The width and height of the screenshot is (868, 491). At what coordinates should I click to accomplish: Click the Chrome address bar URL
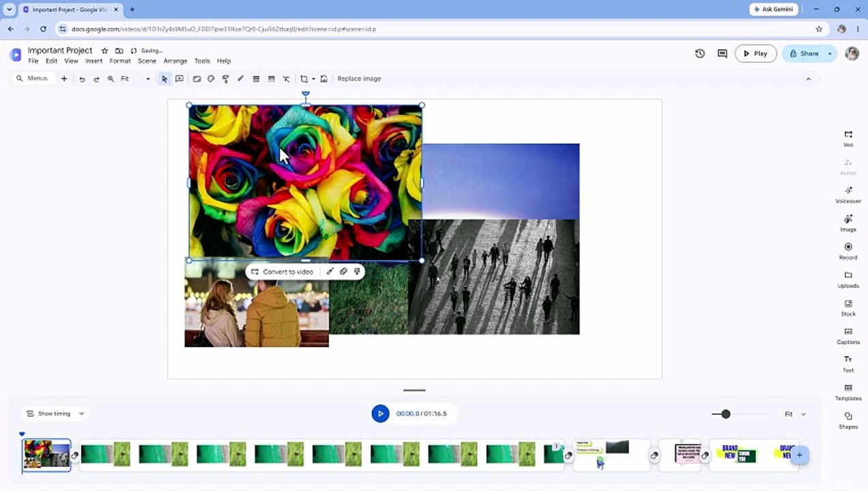pyautogui.click(x=224, y=29)
